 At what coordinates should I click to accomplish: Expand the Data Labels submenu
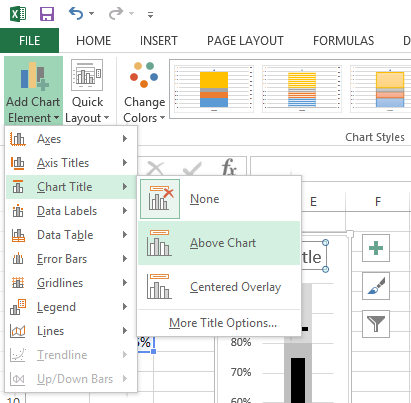(x=71, y=211)
